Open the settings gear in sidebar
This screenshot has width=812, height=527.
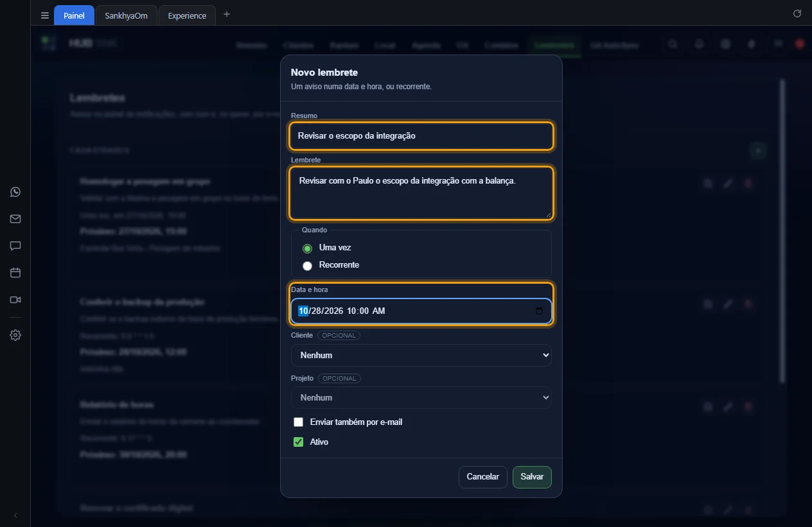pos(15,335)
